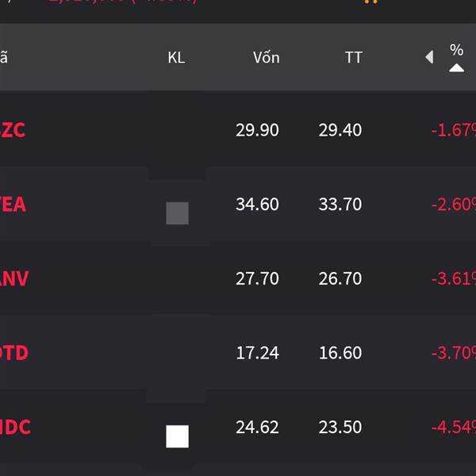The image size is (476, 476).
Task: Click the Vốn value 24.62
Action: pyautogui.click(x=257, y=428)
